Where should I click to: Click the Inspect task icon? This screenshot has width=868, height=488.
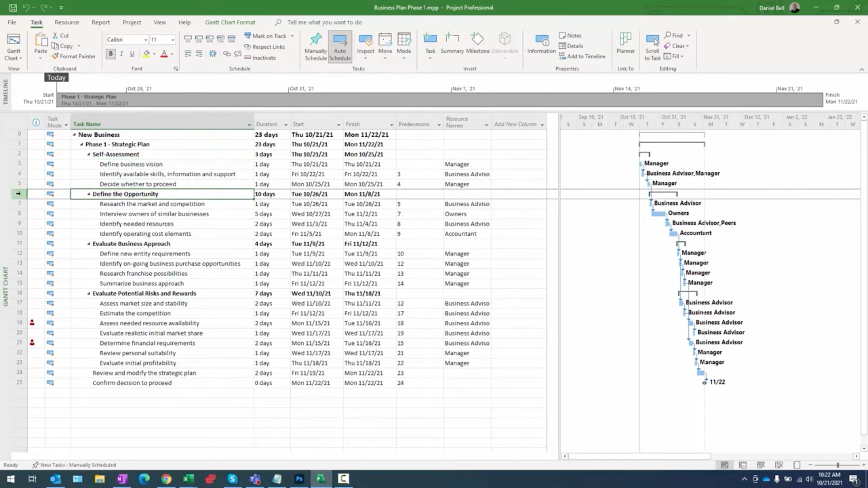click(365, 41)
